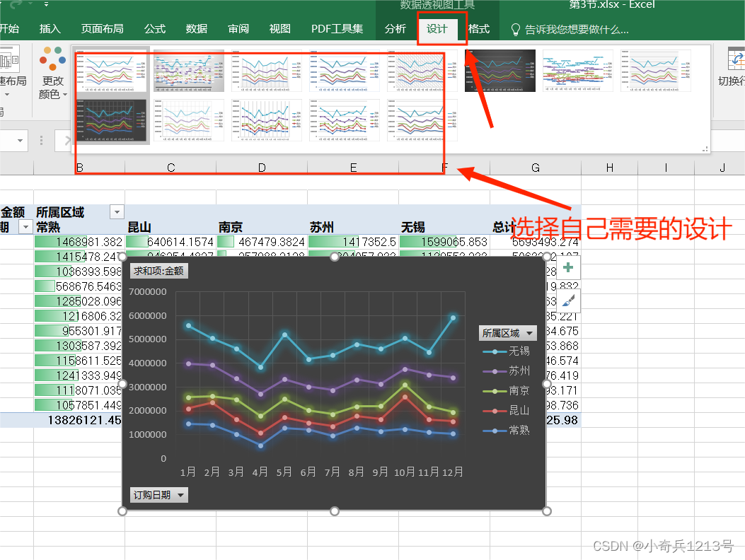This screenshot has height=560, width=745.
Task: Open the 开始 ribbon tab
Action: click(x=9, y=29)
